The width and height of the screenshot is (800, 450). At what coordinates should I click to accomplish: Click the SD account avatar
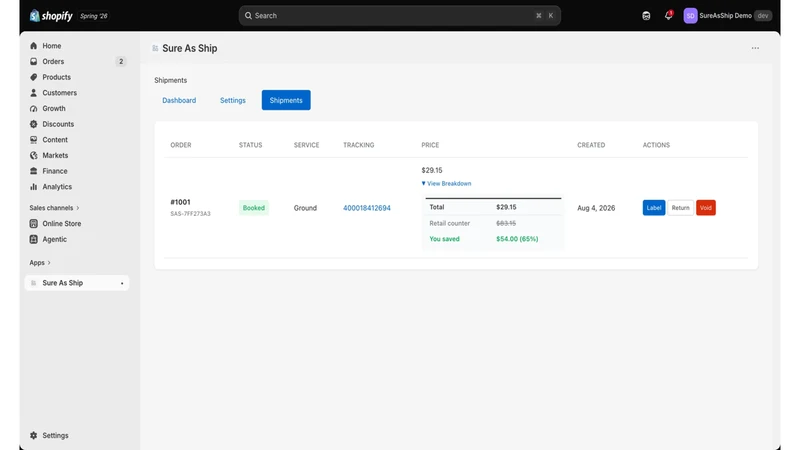690,16
